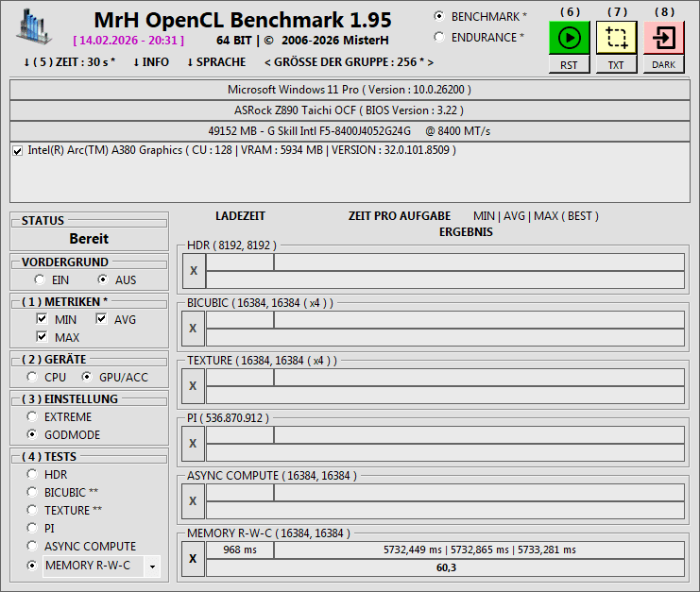This screenshot has width=700, height=592.
Task: Toggle the MAX metric checkbox
Action: 42,336
